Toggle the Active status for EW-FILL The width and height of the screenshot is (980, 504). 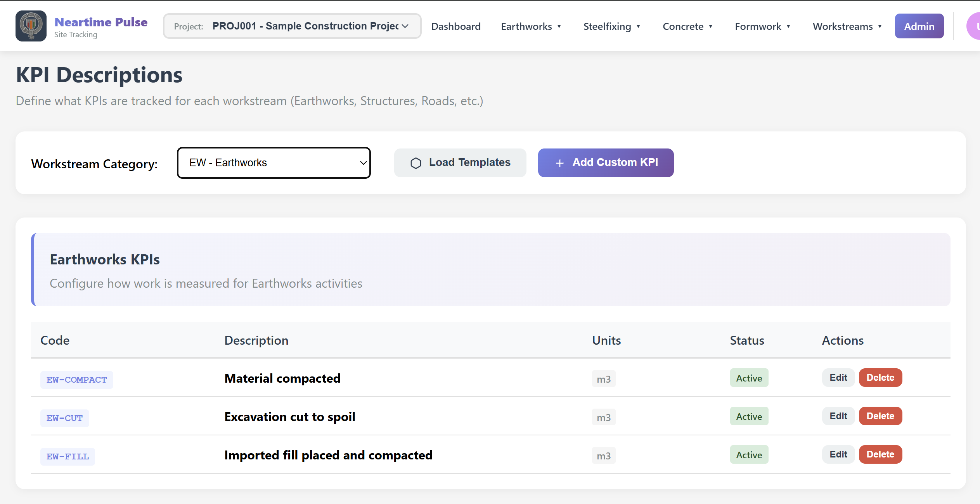(x=749, y=454)
